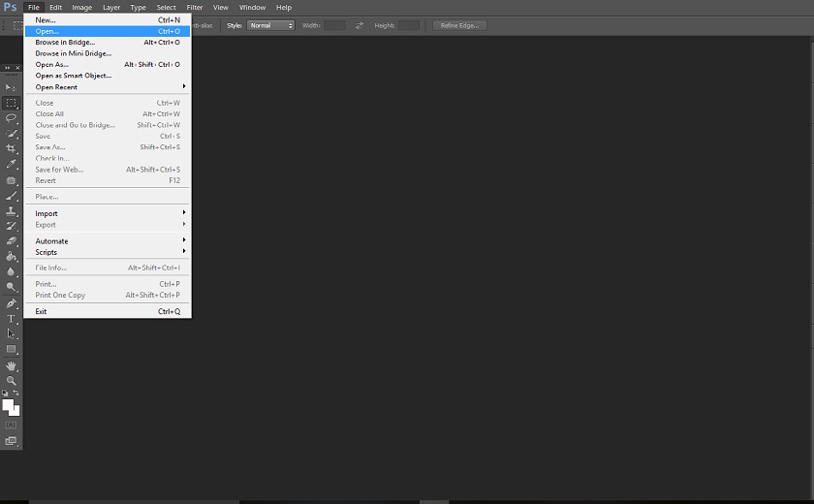Screen dimensions: 814x504
Task: Select the Clone Stamp tool
Action: tap(11, 210)
